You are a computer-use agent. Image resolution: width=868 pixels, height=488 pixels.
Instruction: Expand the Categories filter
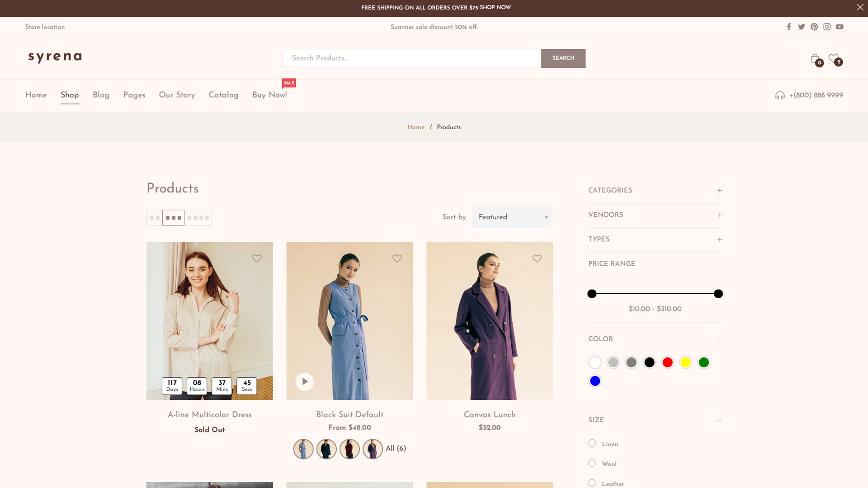(x=720, y=191)
